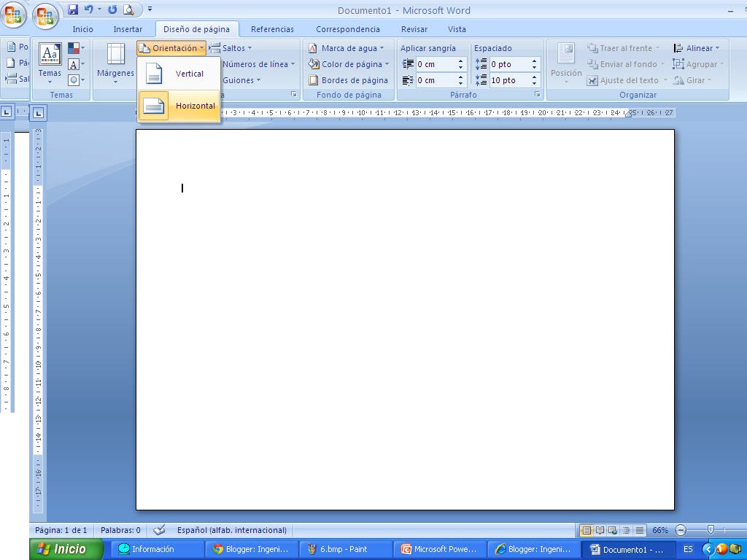Open the theme effects picker
747x560 pixels.
coord(76,80)
